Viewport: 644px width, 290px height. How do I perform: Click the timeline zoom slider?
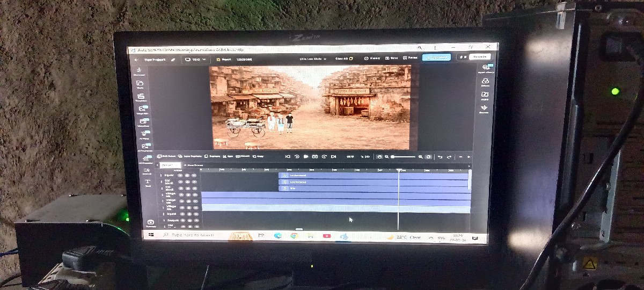404,157
